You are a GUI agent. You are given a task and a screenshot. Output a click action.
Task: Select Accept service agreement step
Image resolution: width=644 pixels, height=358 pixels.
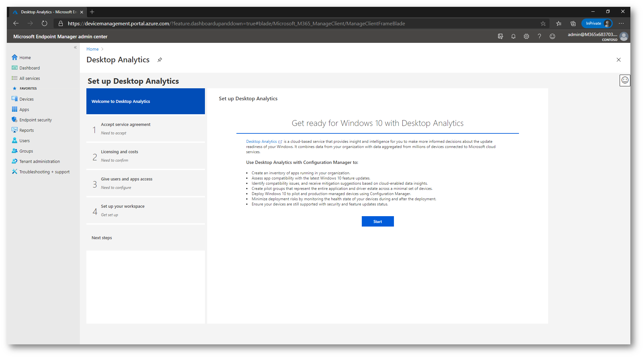pos(145,129)
